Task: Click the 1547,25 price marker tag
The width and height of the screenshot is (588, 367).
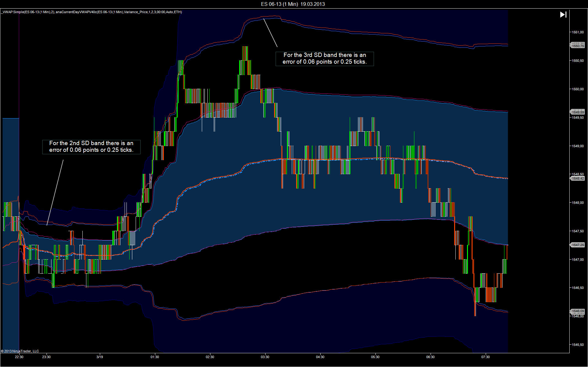Action: pyautogui.click(x=577, y=245)
